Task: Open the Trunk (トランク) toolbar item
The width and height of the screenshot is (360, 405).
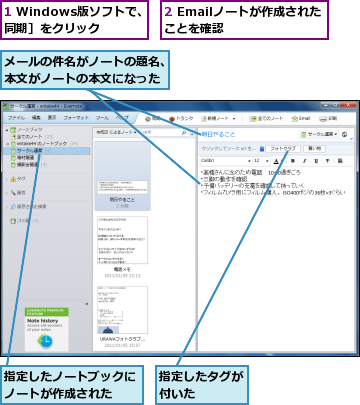Action: click(181, 119)
